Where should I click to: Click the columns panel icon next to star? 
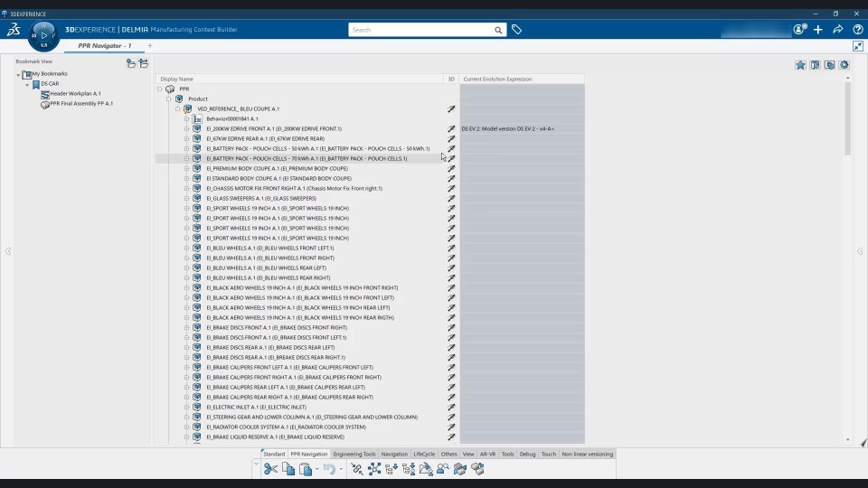point(816,65)
